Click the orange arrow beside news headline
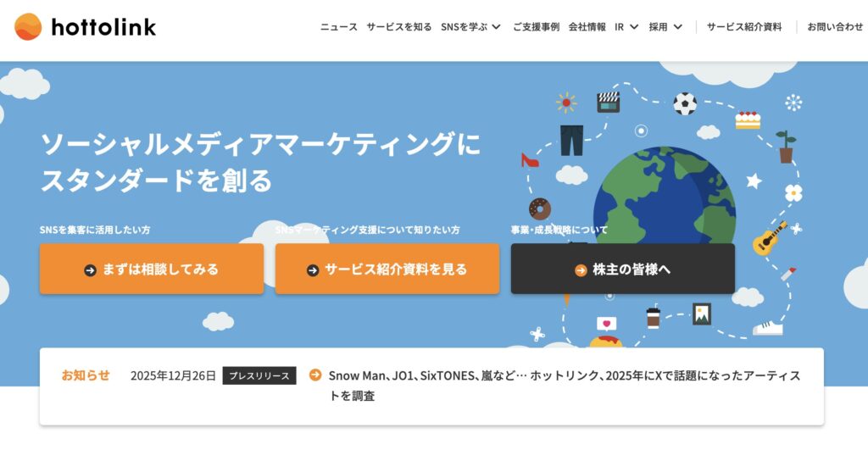 coord(315,375)
